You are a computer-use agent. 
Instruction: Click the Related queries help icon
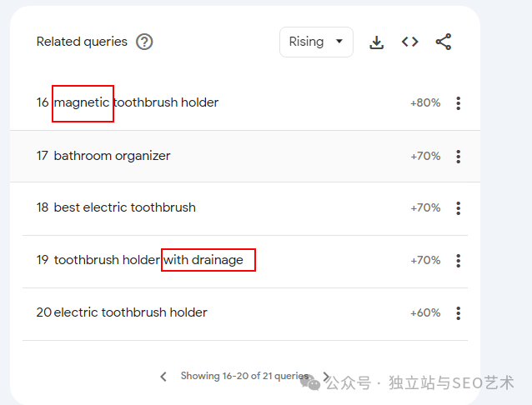[144, 42]
